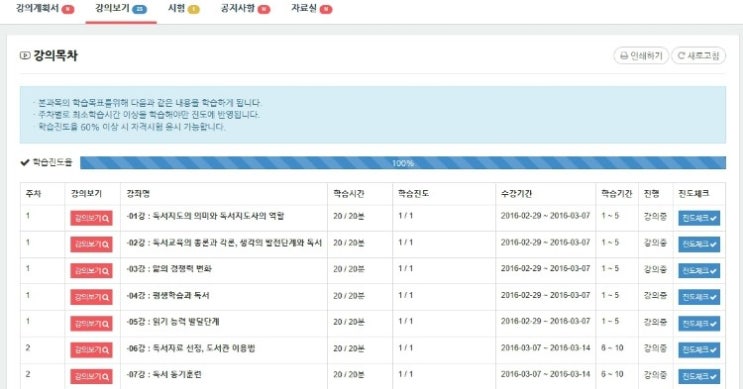Screen dimensions: 743x389
Task: Select lecture title -01강 독서지도의 의미와 독서지도사의 역할
Action: click(x=205, y=216)
